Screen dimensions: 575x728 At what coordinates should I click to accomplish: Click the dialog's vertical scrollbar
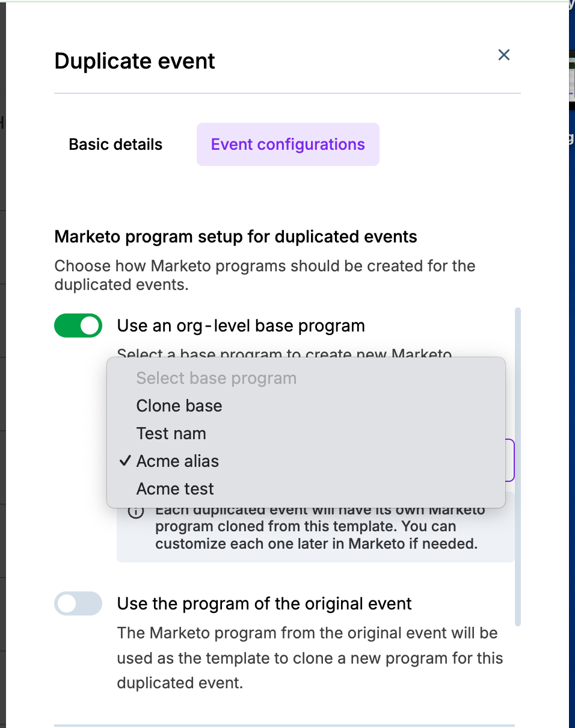click(x=518, y=466)
